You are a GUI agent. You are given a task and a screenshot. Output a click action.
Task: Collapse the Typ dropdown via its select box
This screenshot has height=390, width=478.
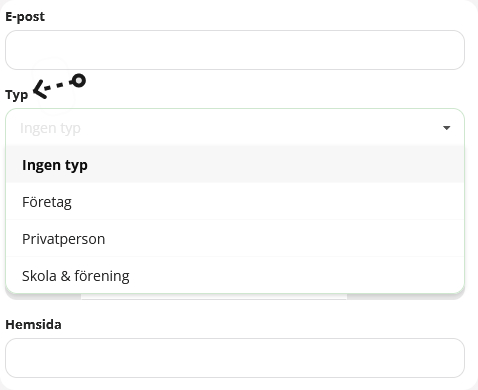click(x=235, y=128)
